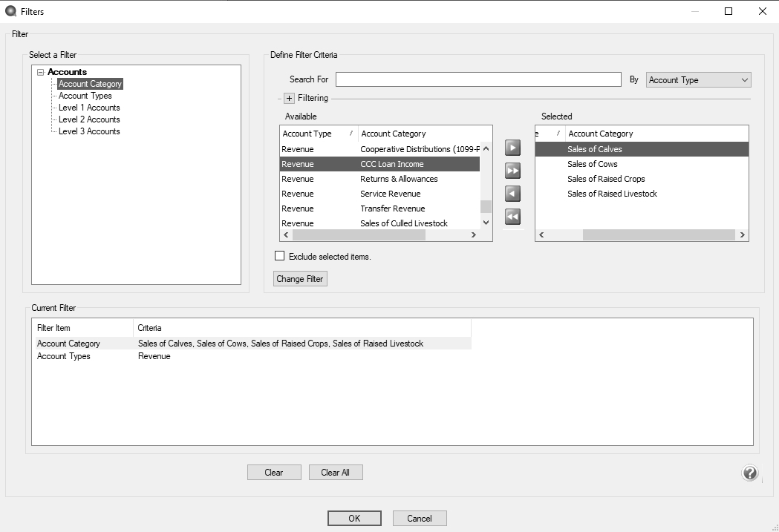
Task: Collapse the Accounts tree node
Action: click(x=41, y=72)
